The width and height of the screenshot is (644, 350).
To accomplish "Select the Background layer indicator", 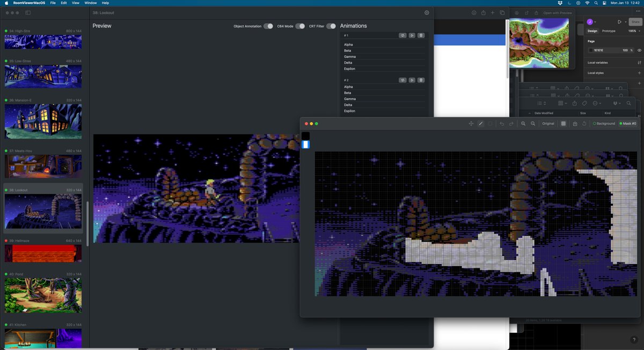I will 604,124.
